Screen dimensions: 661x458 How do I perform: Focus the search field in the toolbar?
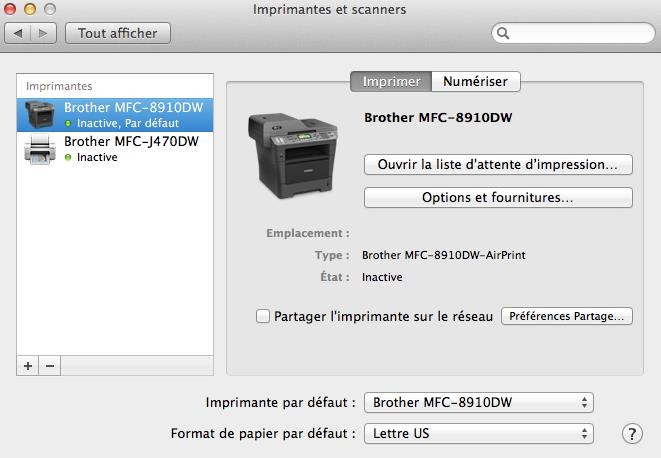point(573,33)
